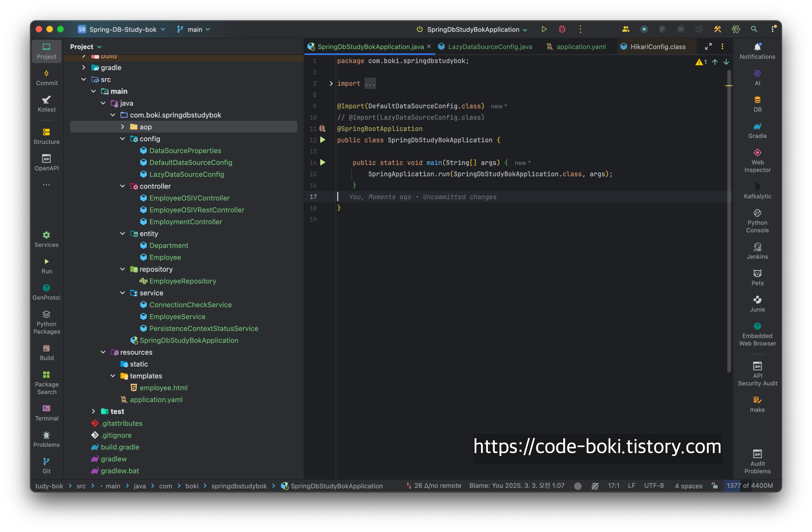812x532 pixels.
Task: Collapse the controller package
Action: coord(123,186)
